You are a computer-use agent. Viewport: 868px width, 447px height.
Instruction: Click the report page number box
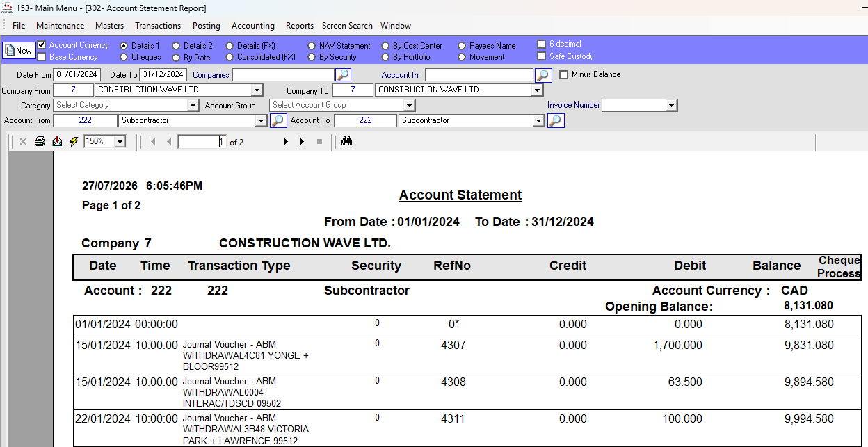(202, 142)
